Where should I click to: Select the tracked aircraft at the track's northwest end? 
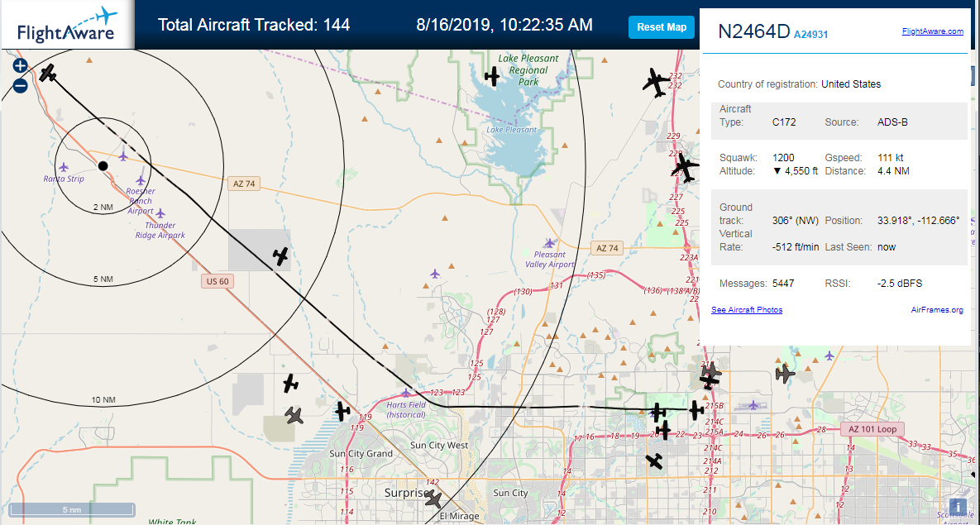click(x=48, y=73)
